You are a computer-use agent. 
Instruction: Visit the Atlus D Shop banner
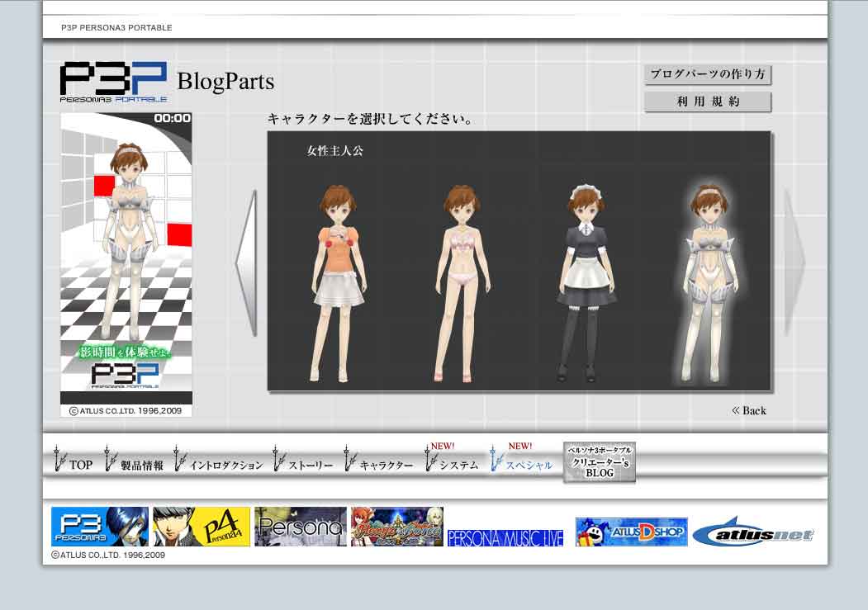click(x=632, y=532)
